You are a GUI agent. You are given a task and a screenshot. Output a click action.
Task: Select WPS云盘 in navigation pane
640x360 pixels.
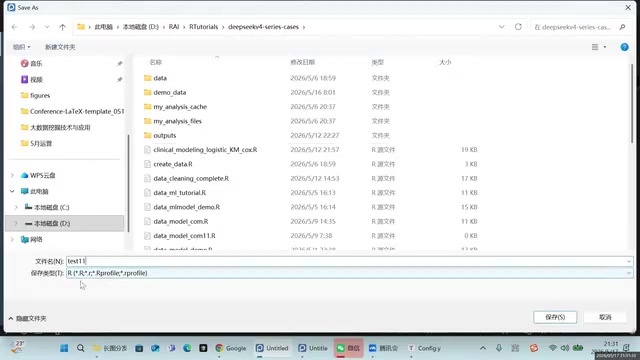pyautogui.click(x=42, y=175)
